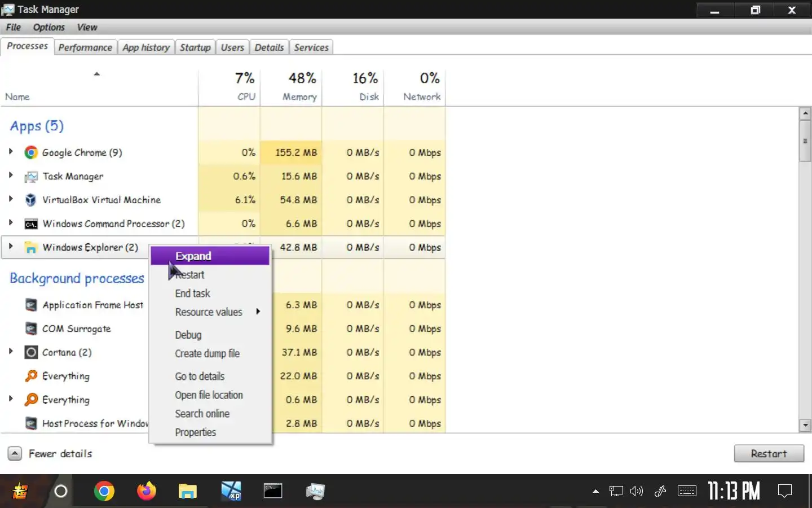Click the touch keyboard tray icon
Image resolution: width=812 pixels, height=508 pixels.
[x=687, y=491]
